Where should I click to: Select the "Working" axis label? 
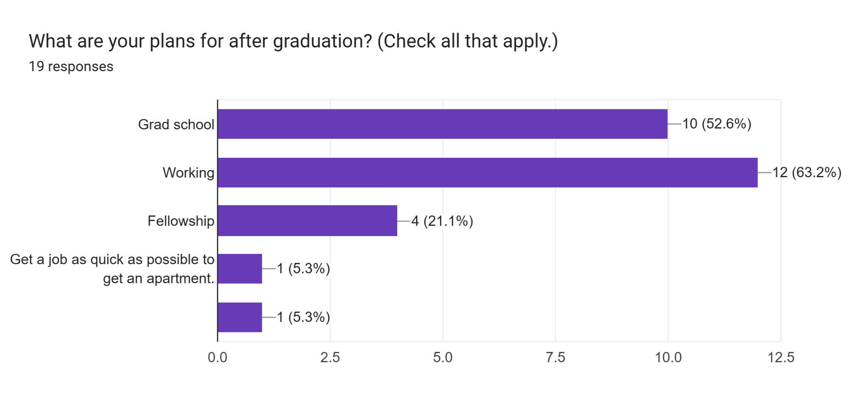[188, 173]
